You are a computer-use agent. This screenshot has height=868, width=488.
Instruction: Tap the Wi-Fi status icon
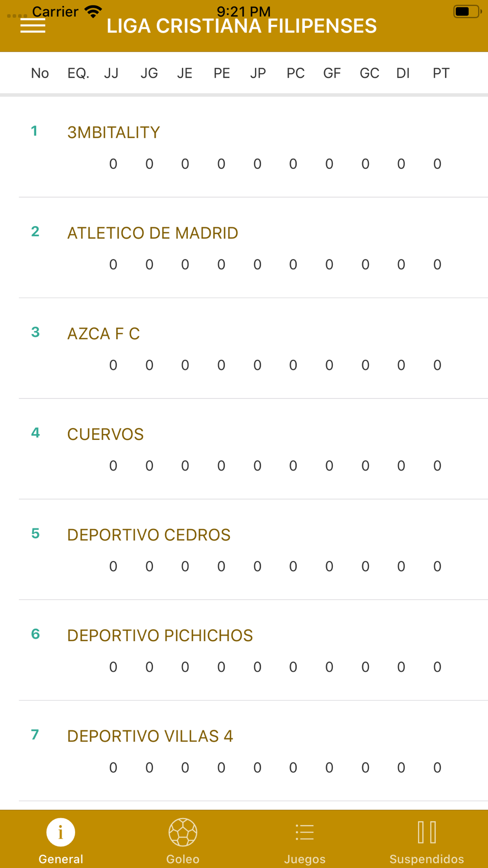93,11
